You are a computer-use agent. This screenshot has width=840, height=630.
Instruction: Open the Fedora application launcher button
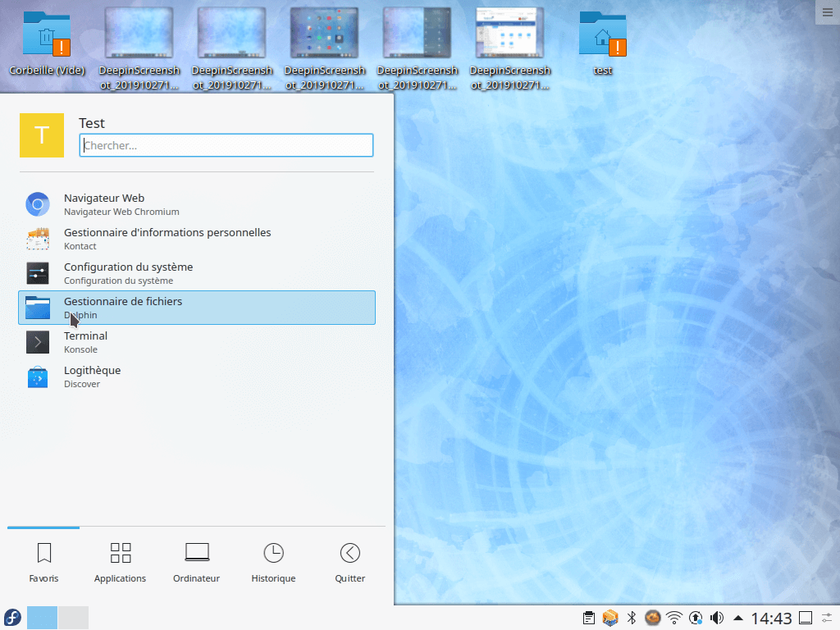tap(13, 618)
